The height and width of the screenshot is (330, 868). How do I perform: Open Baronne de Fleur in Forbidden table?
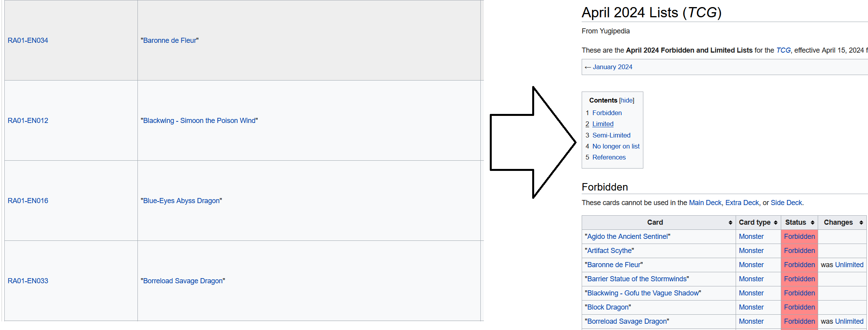(614, 265)
